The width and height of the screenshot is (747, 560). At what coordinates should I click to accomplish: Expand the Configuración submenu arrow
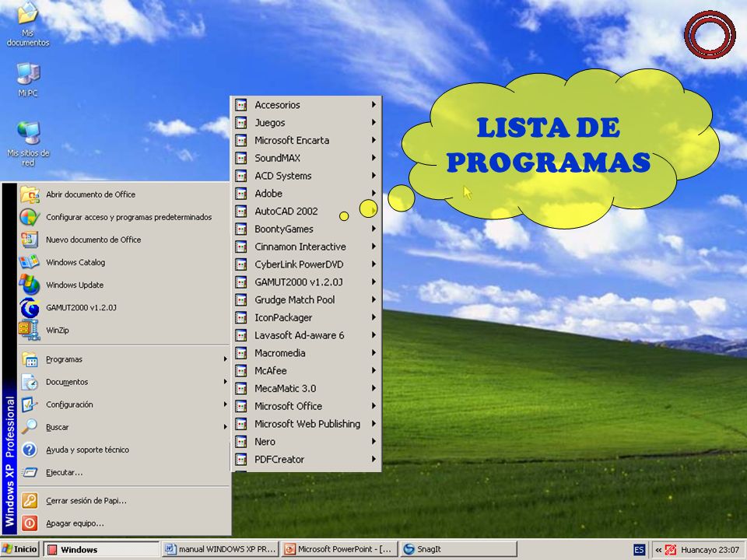(x=226, y=404)
